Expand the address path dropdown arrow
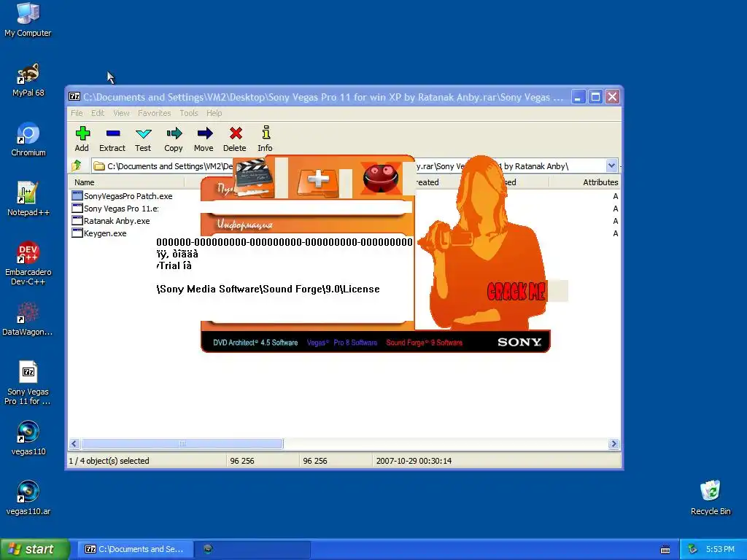This screenshot has width=747, height=560. (x=611, y=166)
